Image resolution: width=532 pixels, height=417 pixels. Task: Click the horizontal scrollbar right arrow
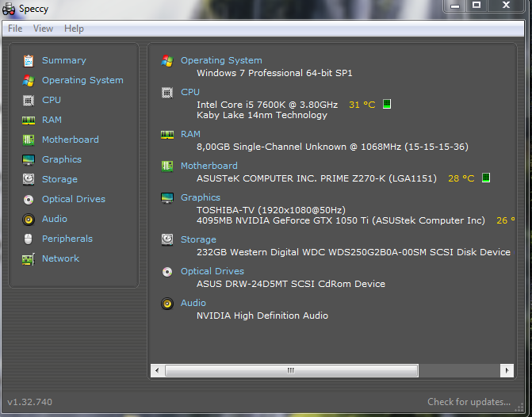(x=507, y=370)
